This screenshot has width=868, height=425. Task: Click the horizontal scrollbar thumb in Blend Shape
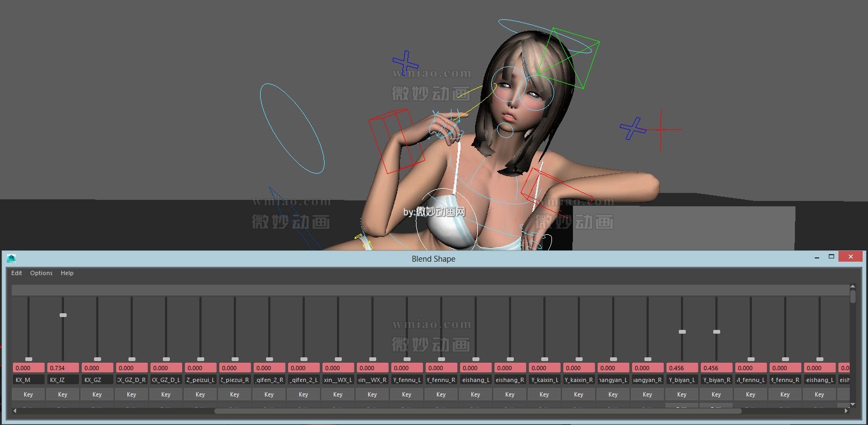click(x=478, y=411)
